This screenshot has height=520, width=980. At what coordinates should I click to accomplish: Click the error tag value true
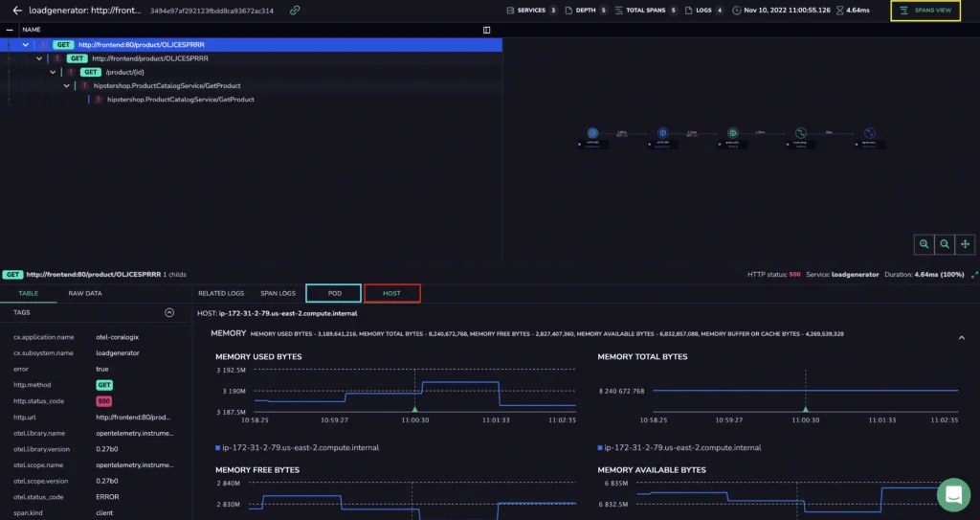101,370
